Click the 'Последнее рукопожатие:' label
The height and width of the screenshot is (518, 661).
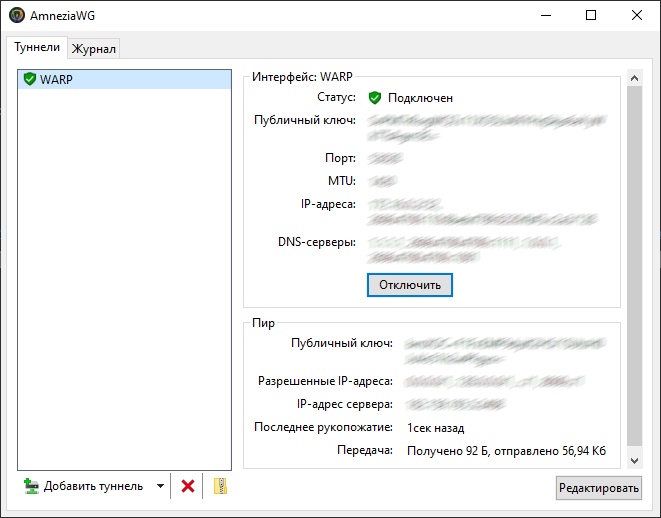[323, 427]
